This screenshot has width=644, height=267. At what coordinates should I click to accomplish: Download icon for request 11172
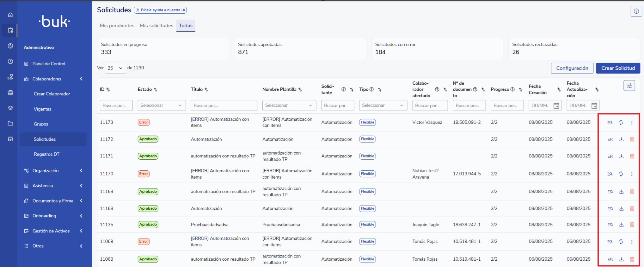(621, 139)
